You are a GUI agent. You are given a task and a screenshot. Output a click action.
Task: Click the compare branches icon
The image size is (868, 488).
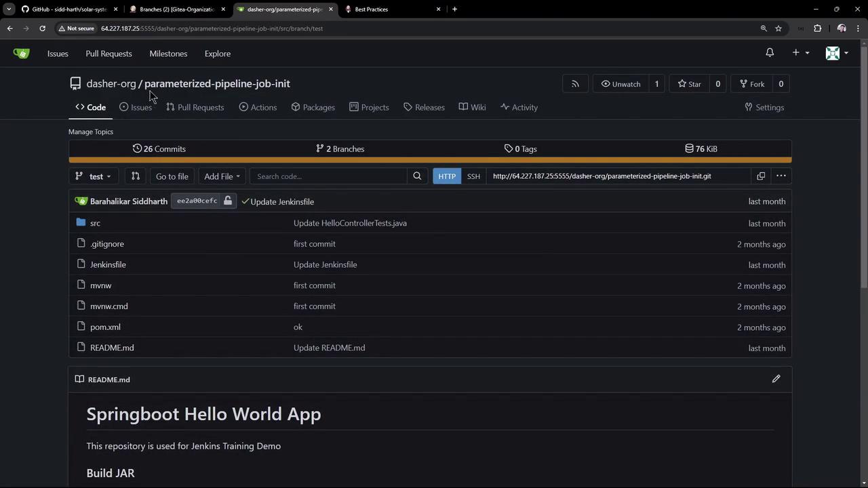coord(136,176)
